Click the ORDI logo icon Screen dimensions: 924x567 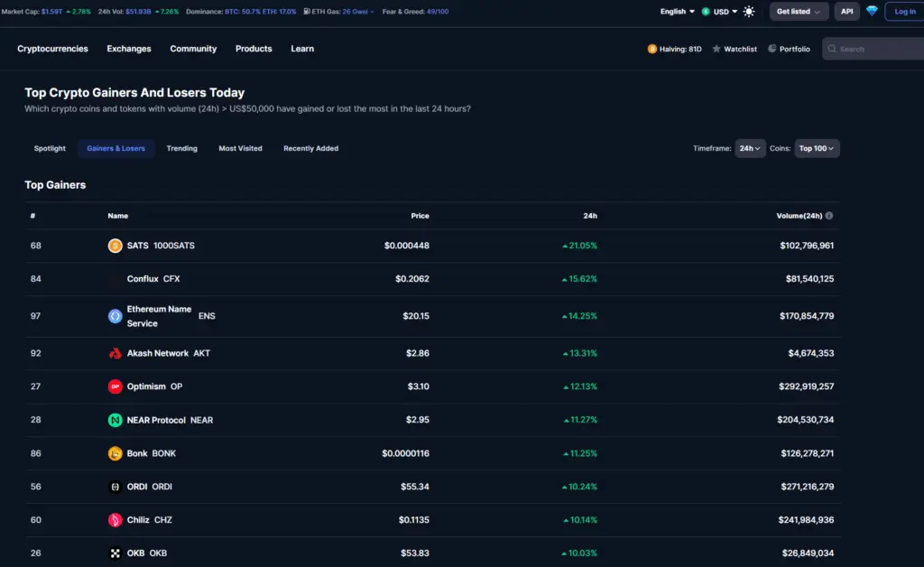pos(115,487)
